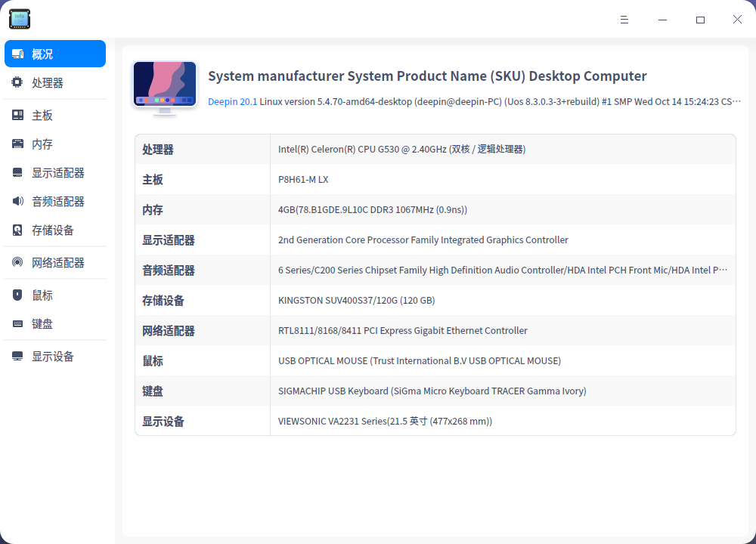Viewport: 756px width, 544px height.
Task: Select the motherboard icon in sidebar
Action: [17, 116]
